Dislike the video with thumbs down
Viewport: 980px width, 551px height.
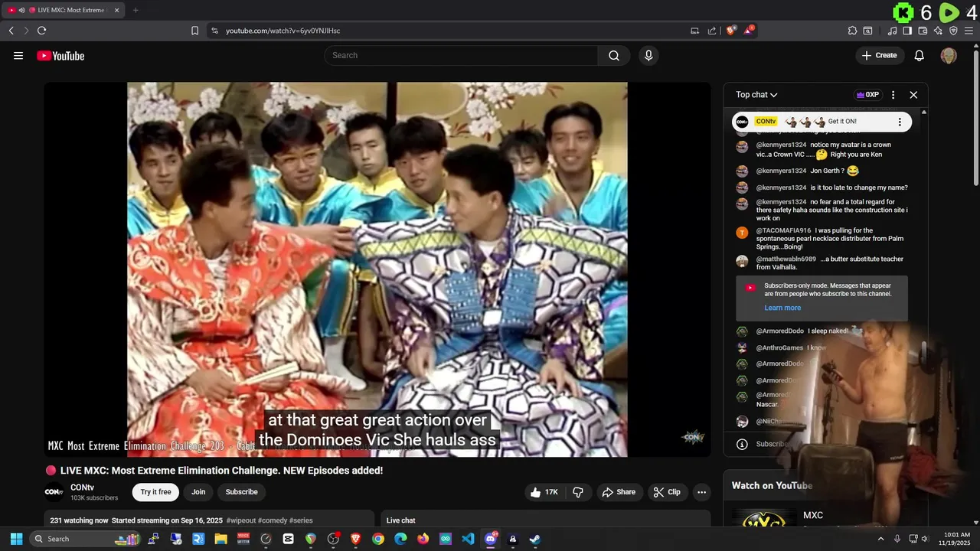(x=578, y=492)
